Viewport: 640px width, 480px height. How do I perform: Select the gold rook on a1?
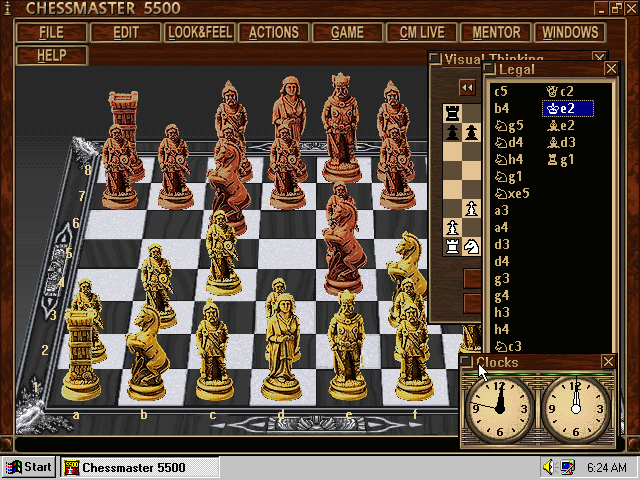80,353
